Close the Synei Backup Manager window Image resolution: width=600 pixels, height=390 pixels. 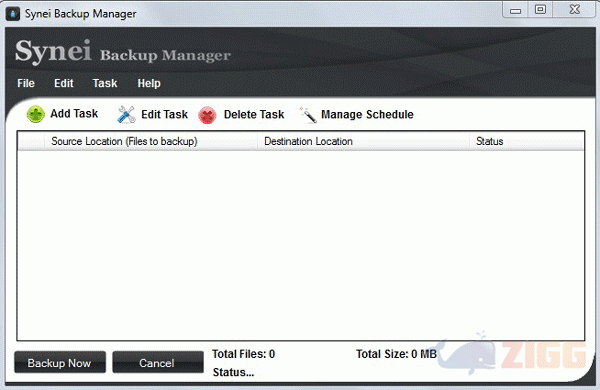(574, 10)
